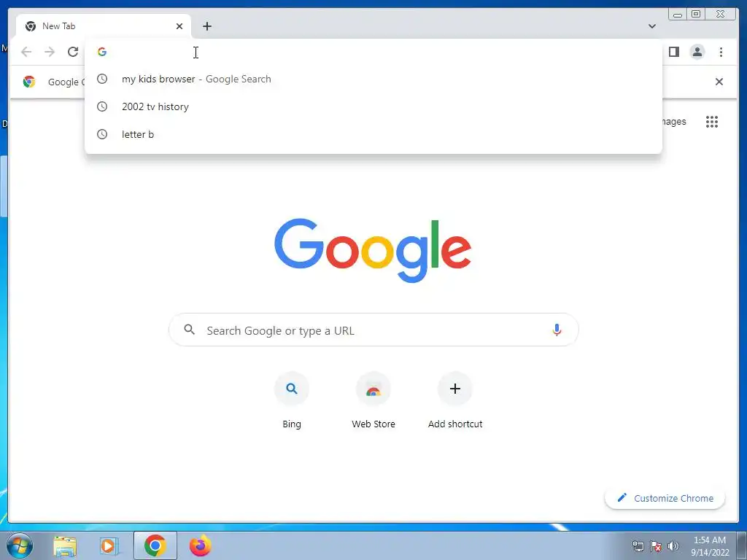The height and width of the screenshot is (560, 747).
Task: Click the Show desktop strip
Action: point(742,545)
